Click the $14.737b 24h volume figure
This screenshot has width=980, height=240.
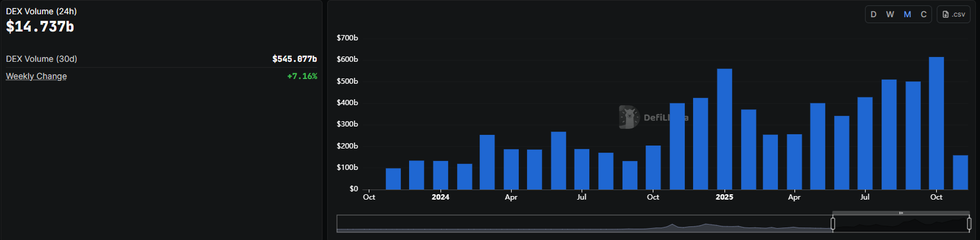pyautogui.click(x=40, y=27)
